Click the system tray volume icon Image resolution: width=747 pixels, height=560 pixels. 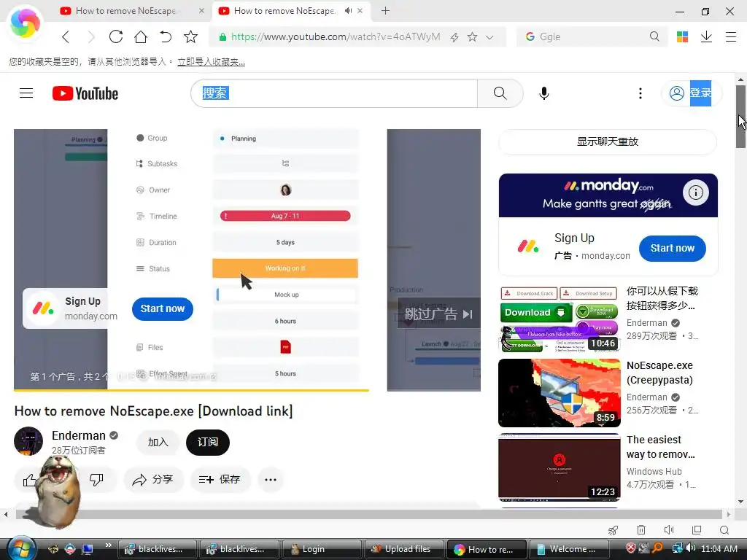(x=691, y=548)
